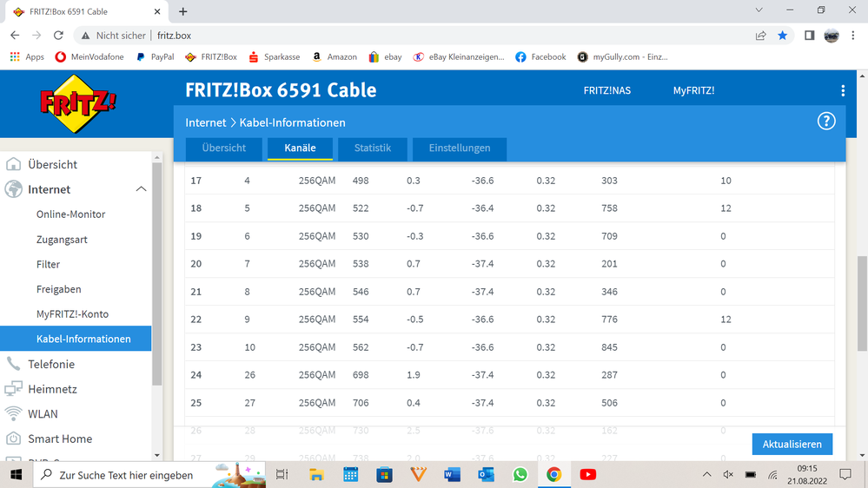This screenshot has height=488, width=868.
Task: Reload the page
Action: (58, 36)
